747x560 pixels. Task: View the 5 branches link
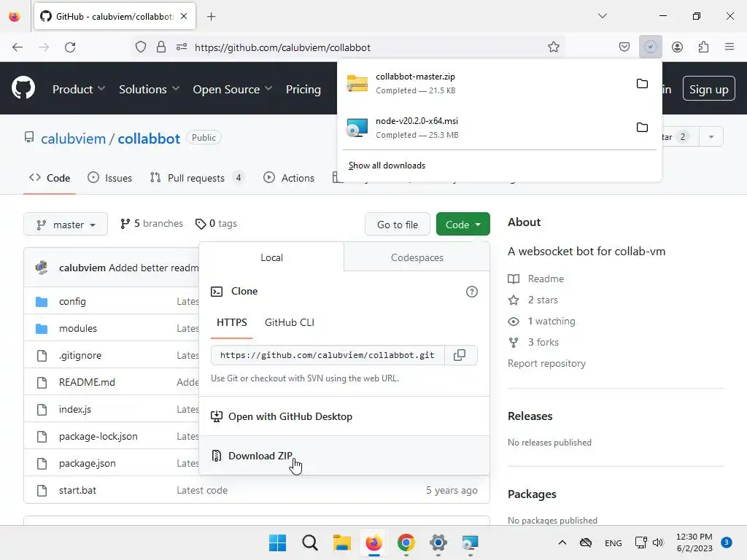(152, 223)
